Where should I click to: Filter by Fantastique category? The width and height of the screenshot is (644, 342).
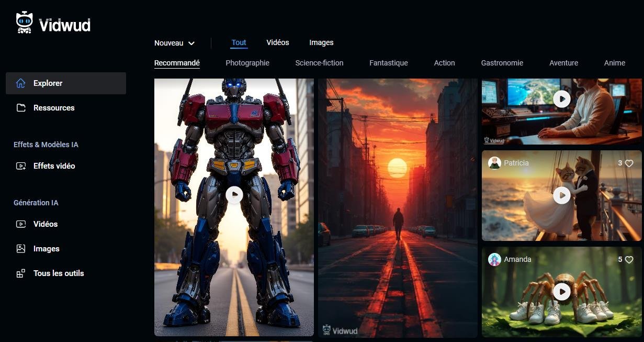[389, 63]
